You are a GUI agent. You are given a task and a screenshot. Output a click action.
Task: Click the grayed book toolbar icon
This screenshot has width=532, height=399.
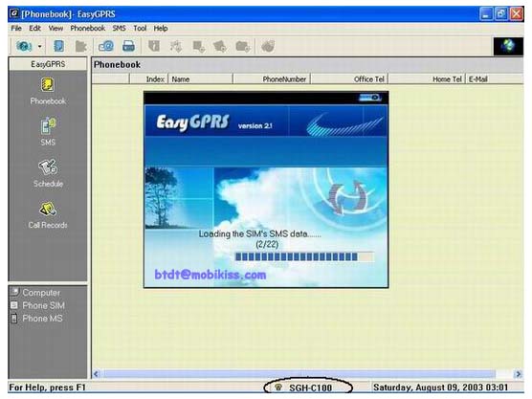[154, 46]
